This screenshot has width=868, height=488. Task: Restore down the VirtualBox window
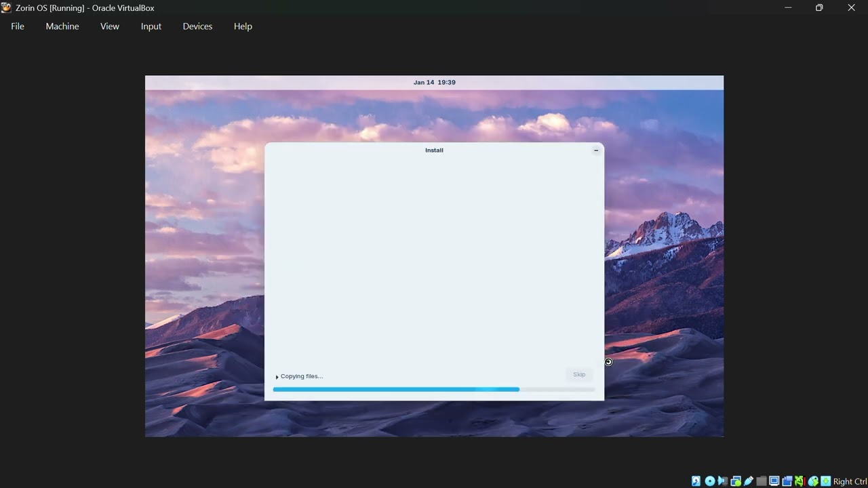(x=819, y=7)
